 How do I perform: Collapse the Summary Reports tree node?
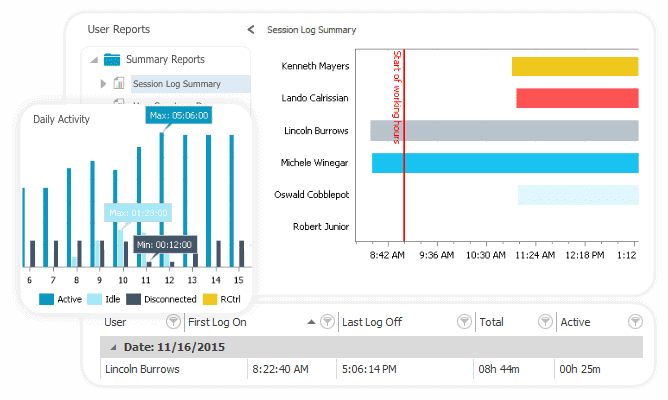(x=93, y=60)
